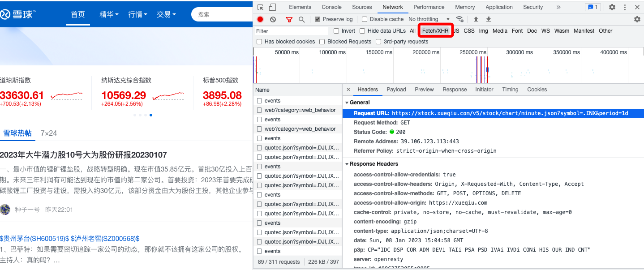Open the Initiator tab
This screenshot has height=270, width=644.
484,90
